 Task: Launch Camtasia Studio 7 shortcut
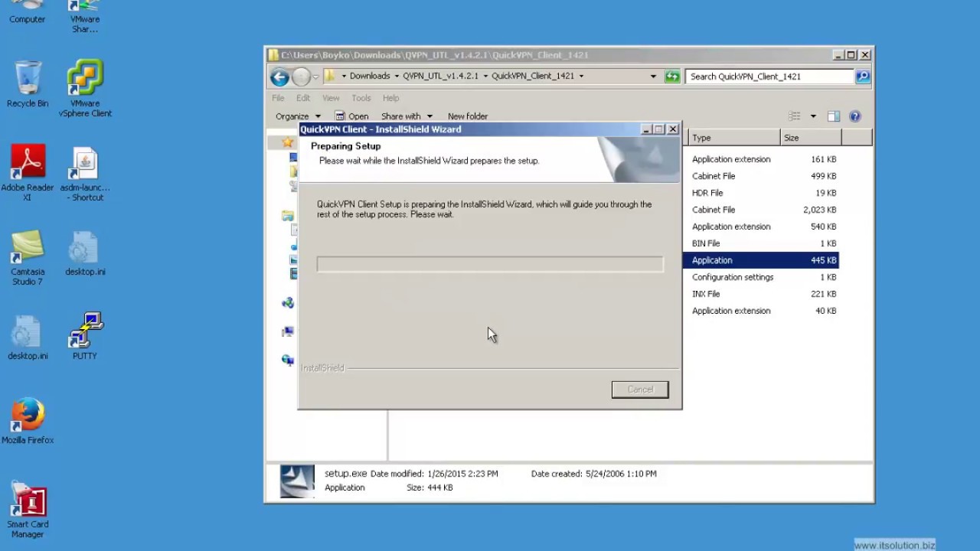click(28, 258)
